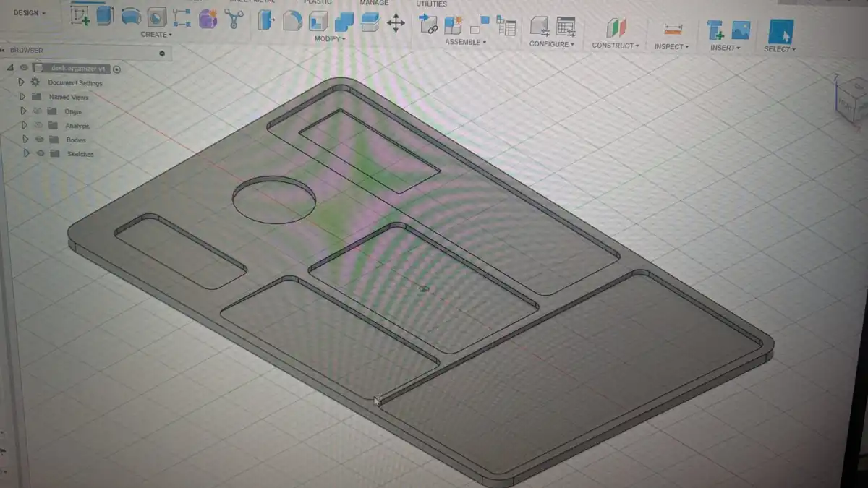The width and height of the screenshot is (868, 488).
Task: Open the Configuration Table icon
Action: click(565, 27)
